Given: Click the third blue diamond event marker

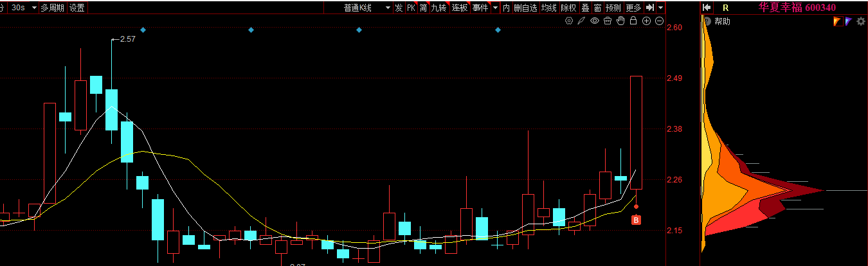Looking at the screenshot, I should [x=359, y=30].
